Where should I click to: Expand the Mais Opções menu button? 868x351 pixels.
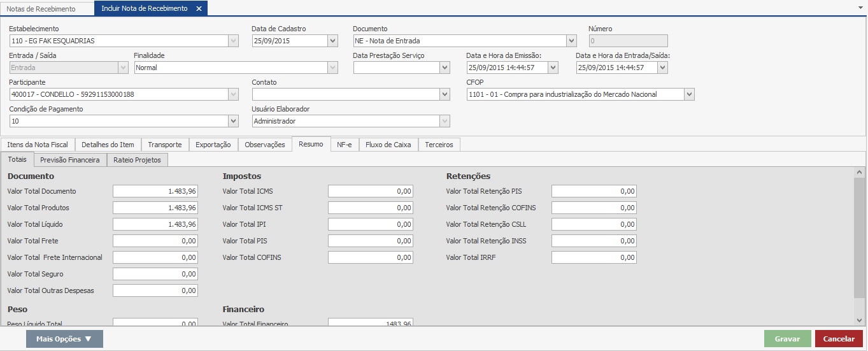click(x=64, y=339)
